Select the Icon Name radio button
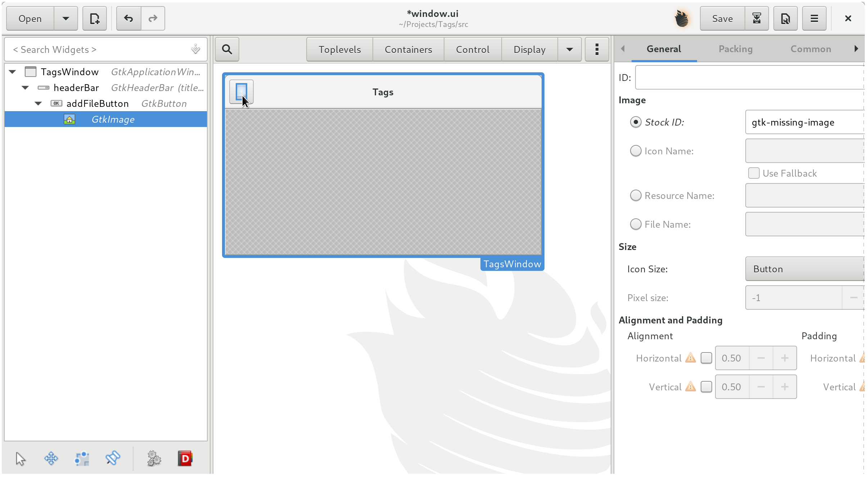 636,151
